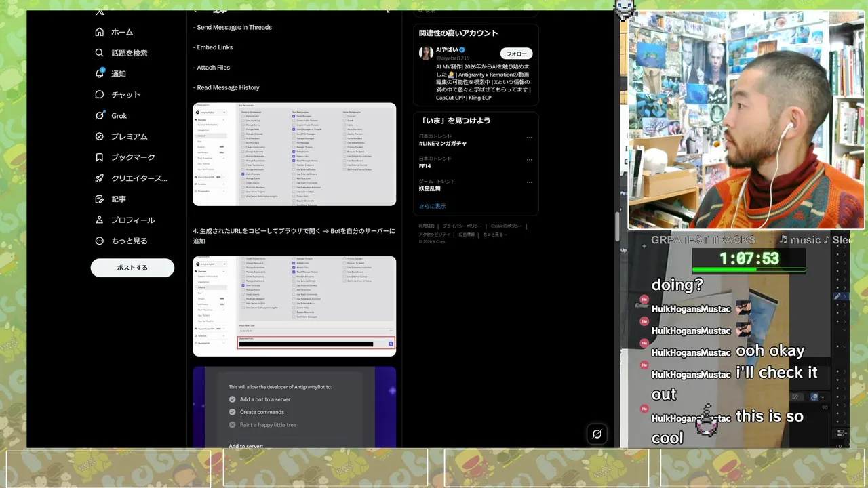The height and width of the screenshot is (488, 868).
Task: Open the 利用規約 footer link
Action: tap(427, 226)
